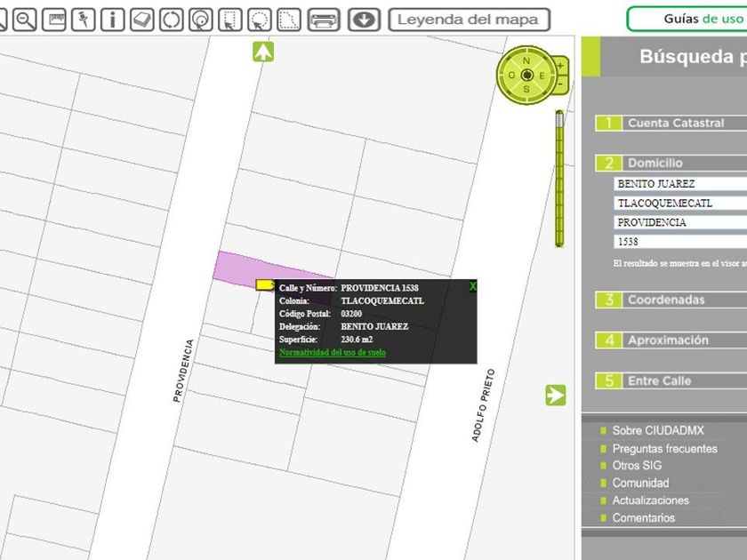Click the download arrow icon
The width and height of the screenshot is (747, 560).
coord(364,20)
